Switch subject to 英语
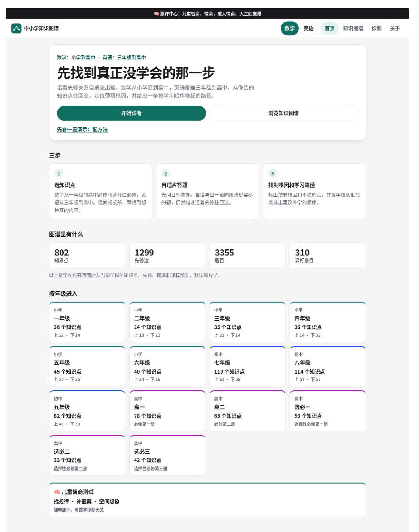The image size is (419, 532). tap(308, 28)
